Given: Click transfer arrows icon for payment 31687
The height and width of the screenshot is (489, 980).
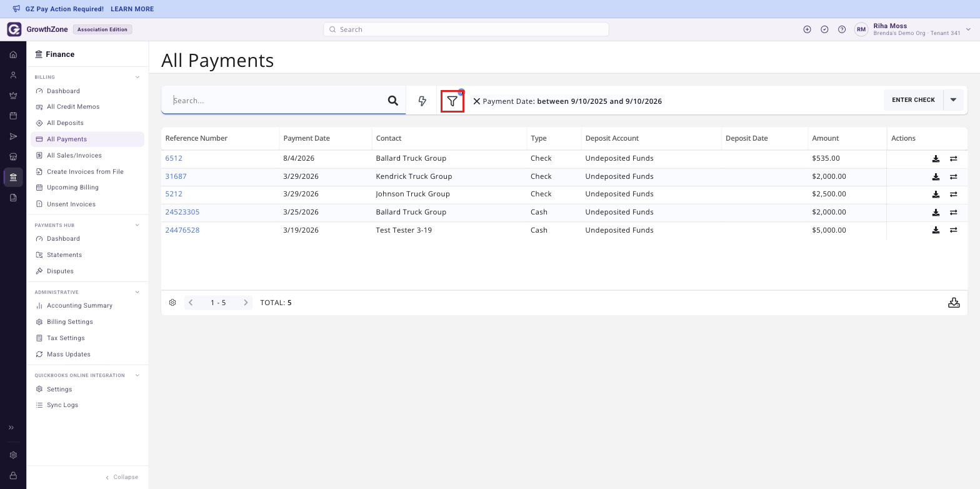Looking at the screenshot, I should pyautogui.click(x=953, y=177).
